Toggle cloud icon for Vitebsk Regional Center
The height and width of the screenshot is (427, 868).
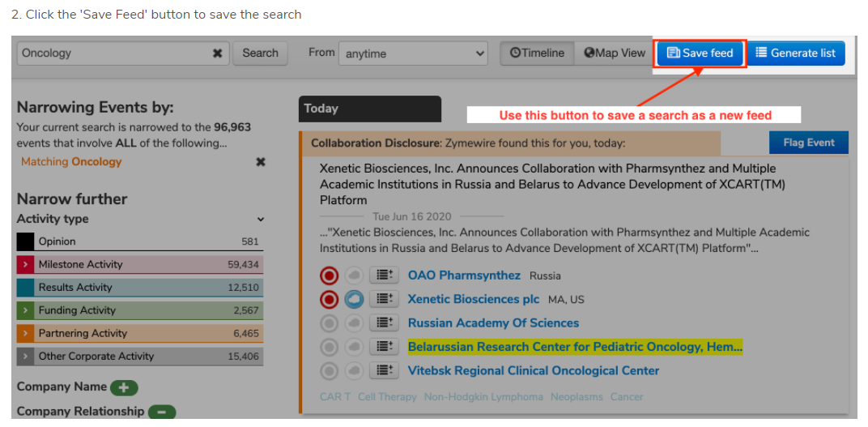click(x=354, y=371)
